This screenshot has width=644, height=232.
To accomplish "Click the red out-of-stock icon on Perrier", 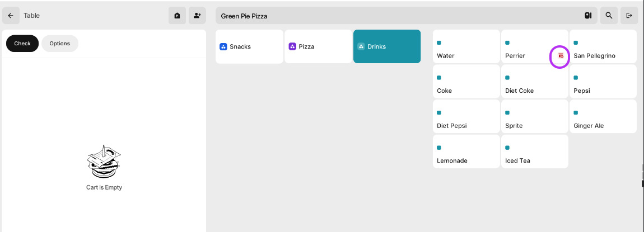I will (x=561, y=55).
